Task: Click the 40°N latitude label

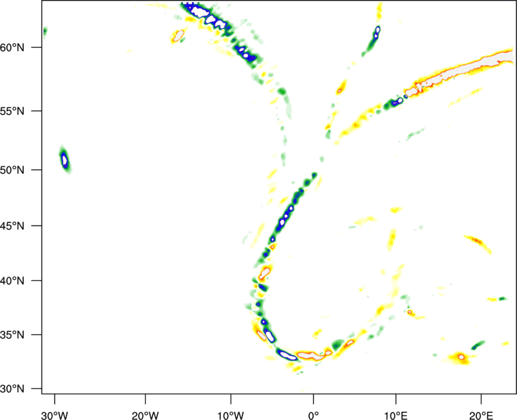Action: (12, 281)
